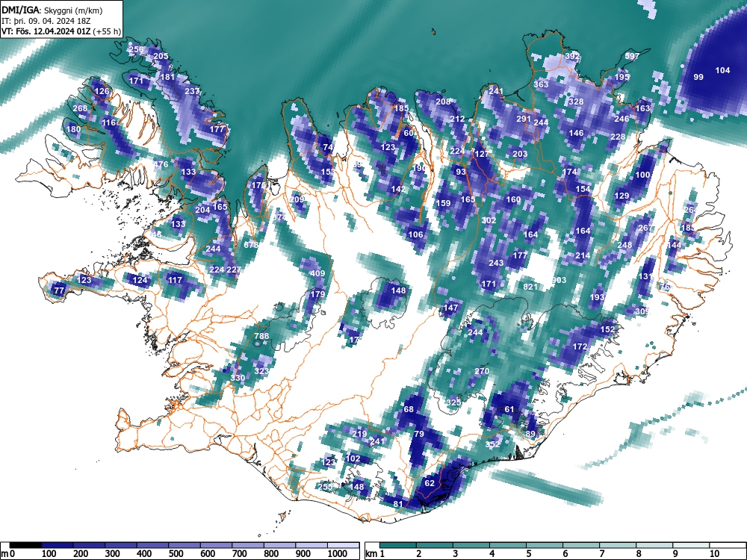Click map value 74 in the north

328,148
